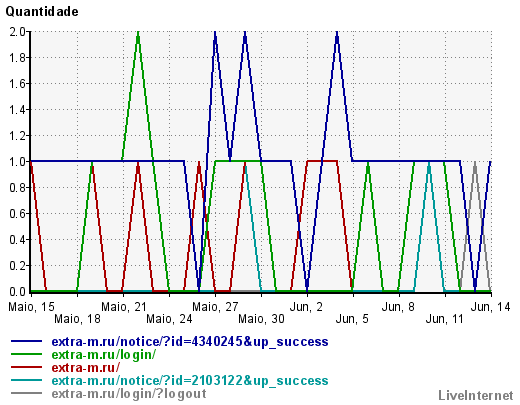Click the red legend label extra-m.ru/
The image size is (520, 405).
pyautogui.click(x=86, y=368)
